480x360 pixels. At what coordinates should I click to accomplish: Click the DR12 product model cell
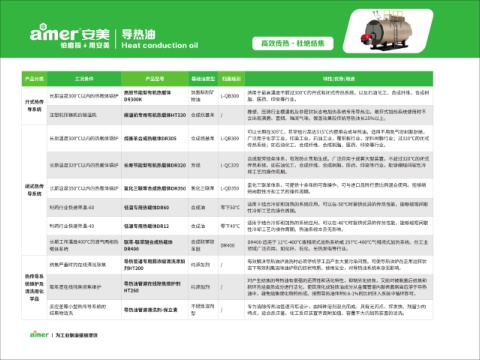click(x=155, y=226)
